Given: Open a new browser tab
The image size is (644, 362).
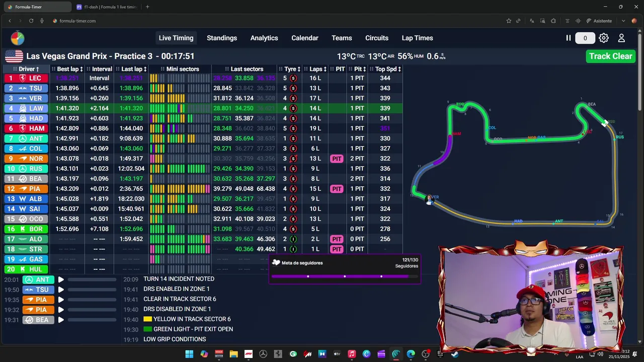Looking at the screenshot, I should click(x=147, y=7).
